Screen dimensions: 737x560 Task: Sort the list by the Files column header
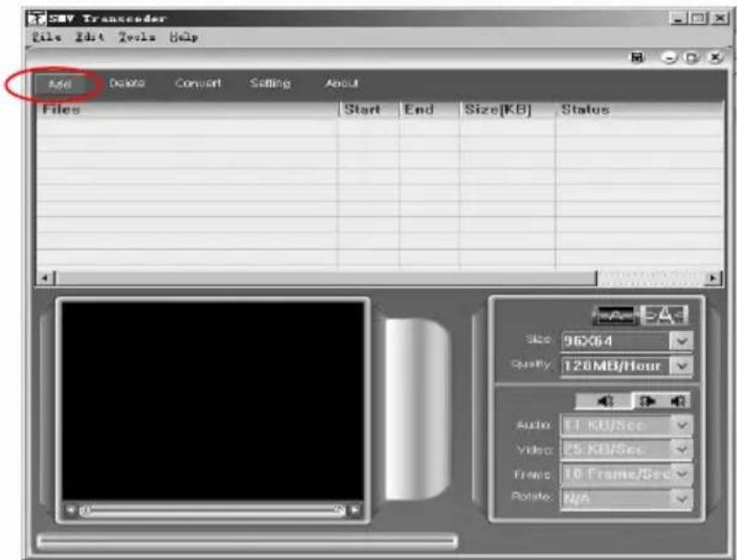[187, 109]
